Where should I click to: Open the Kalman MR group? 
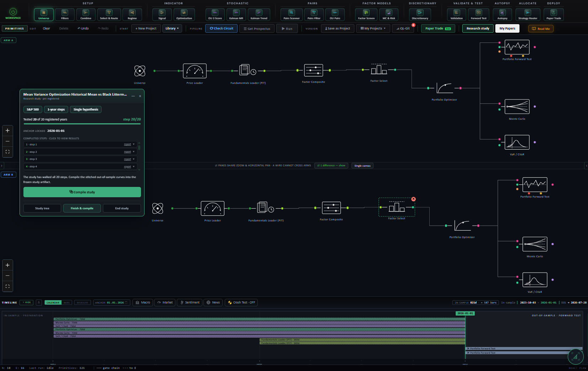pyautogui.click(x=236, y=15)
